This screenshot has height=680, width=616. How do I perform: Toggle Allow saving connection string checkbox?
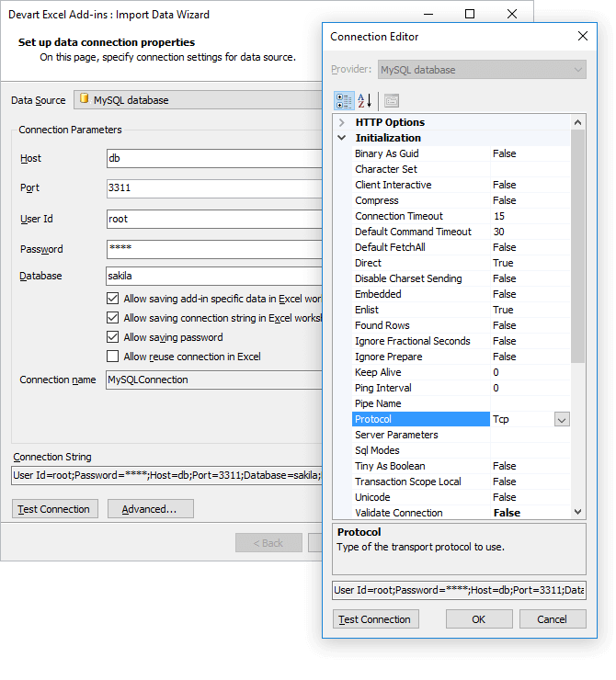point(113,318)
